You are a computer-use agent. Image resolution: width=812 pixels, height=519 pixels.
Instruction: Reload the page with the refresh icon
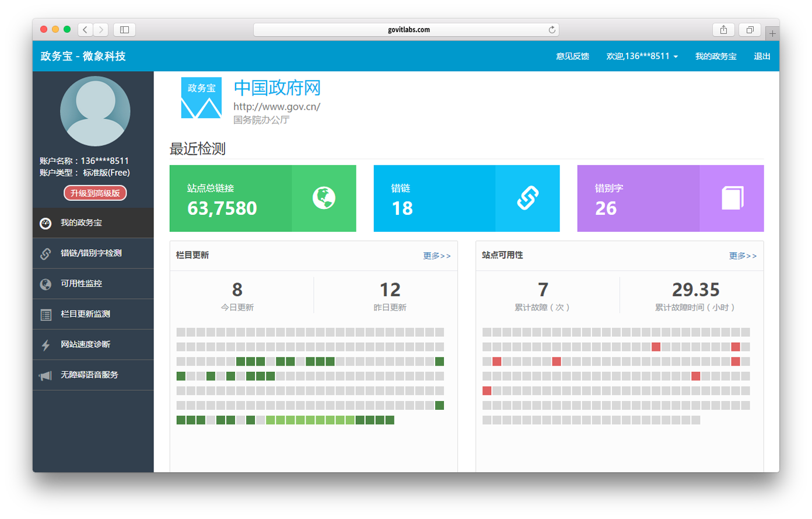[x=552, y=29]
